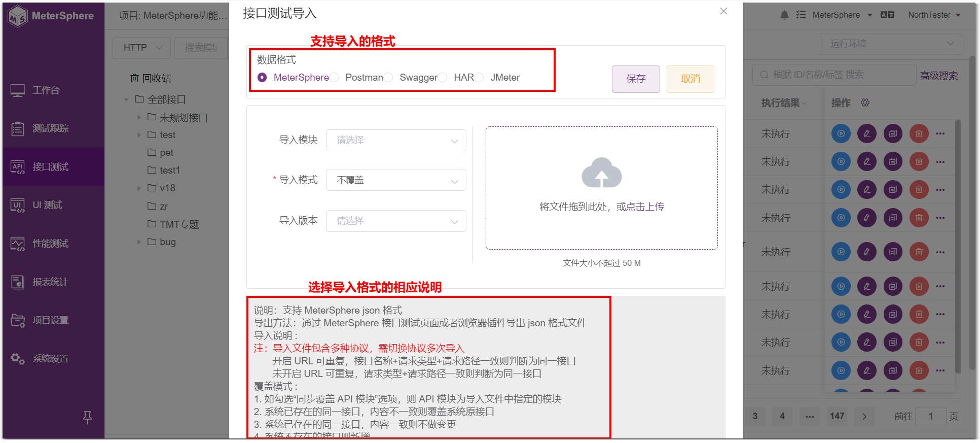Open the column settings gear next to 操作
The height and width of the screenshot is (443, 980).
pos(865,103)
